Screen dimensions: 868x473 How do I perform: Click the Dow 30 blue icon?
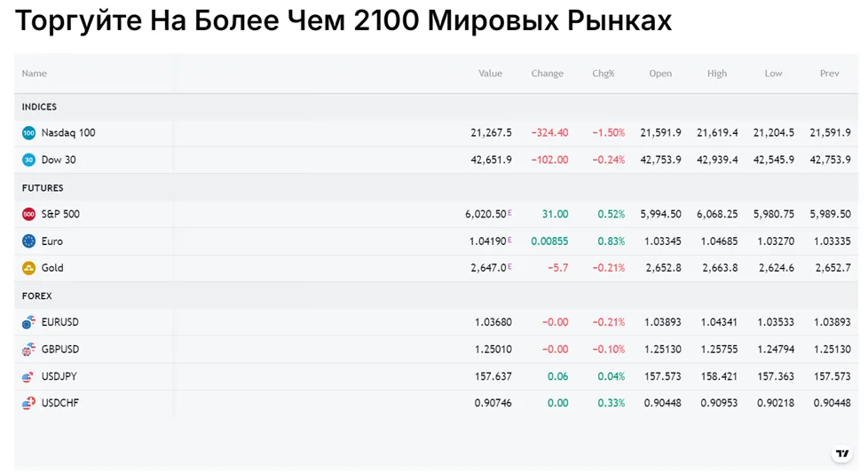(28, 160)
